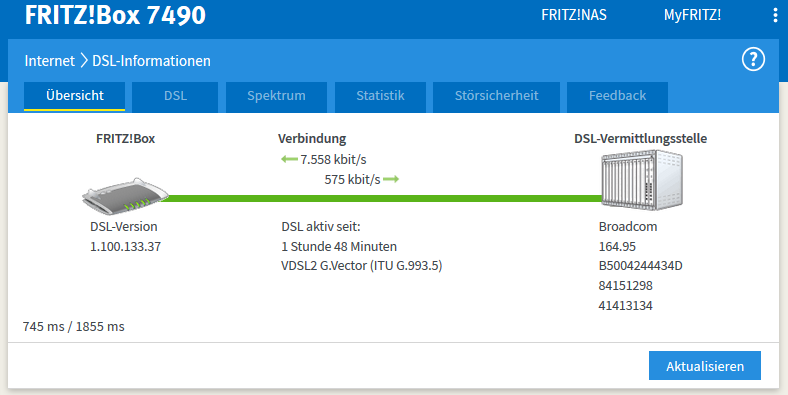Click the FRITZ!Box 7490 title logo
This screenshot has width=788, height=395.
[x=115, y=15]
